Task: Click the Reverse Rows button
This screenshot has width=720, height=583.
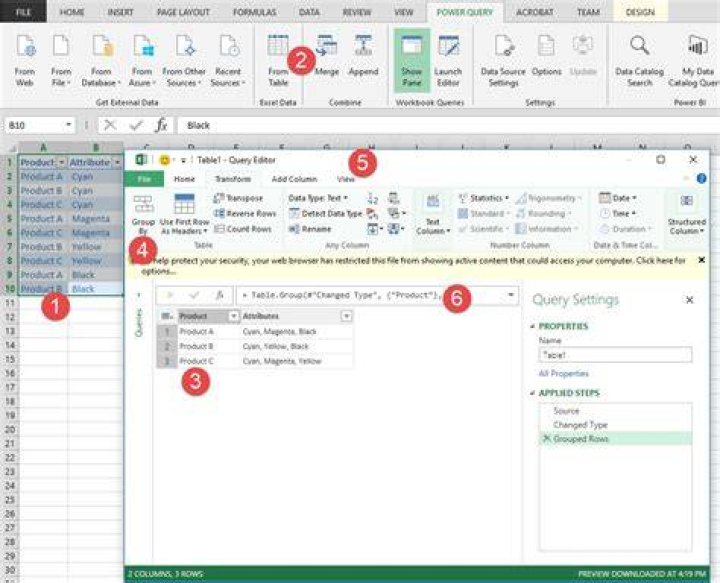Action: [245, 213]
